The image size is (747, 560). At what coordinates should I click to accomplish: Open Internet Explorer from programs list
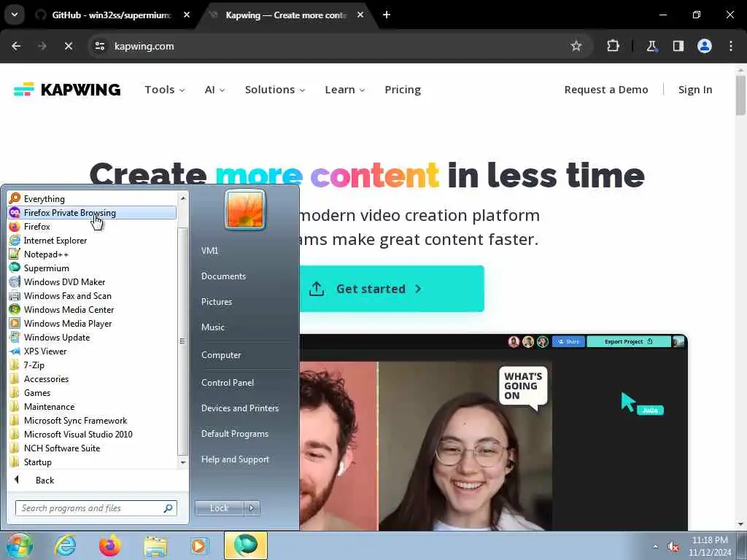[x=55, y=241]
